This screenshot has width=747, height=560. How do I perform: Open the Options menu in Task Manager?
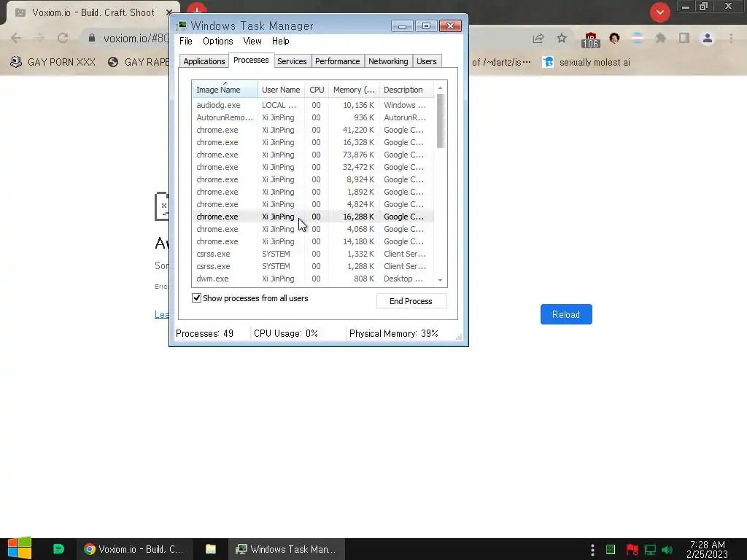217,41
